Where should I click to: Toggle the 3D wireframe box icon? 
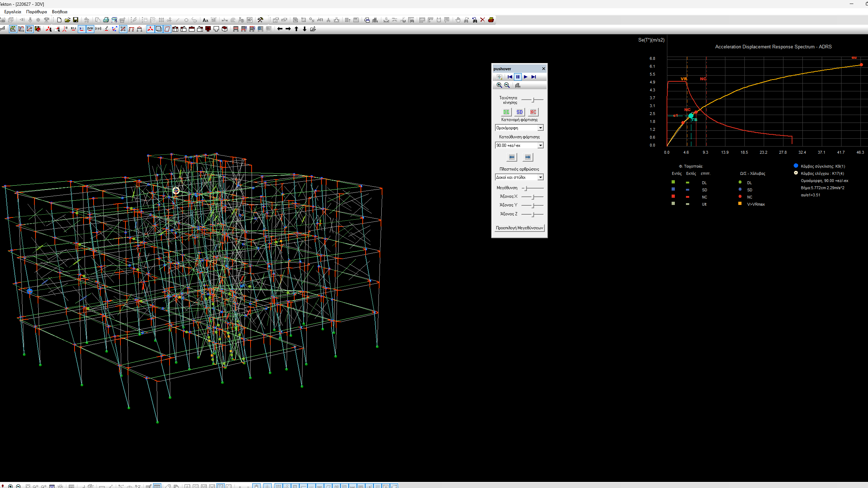coord(159,29)
